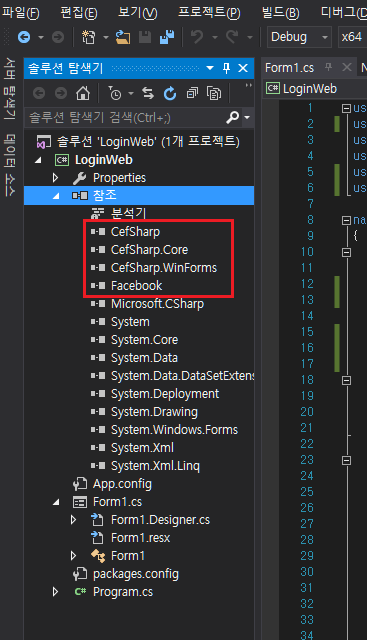The image size is (367, 640).
Task: Collapse the code block at line 18
Action: pyautogui.click(x=346, y=380)
